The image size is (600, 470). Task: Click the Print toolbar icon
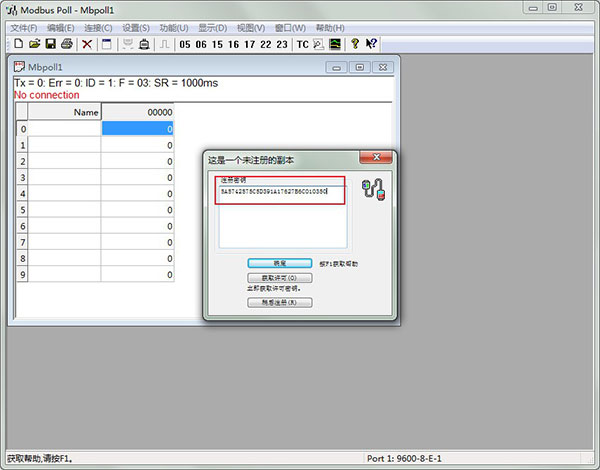click(66, 44)
